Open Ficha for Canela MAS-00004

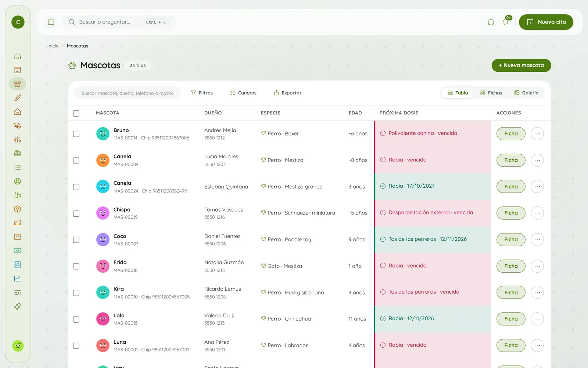tap(511, 160)
